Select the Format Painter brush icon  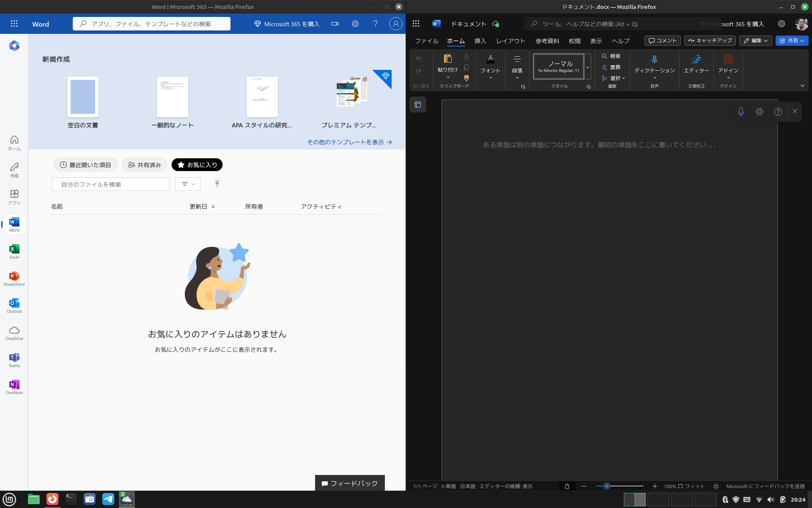pos(466,78)
